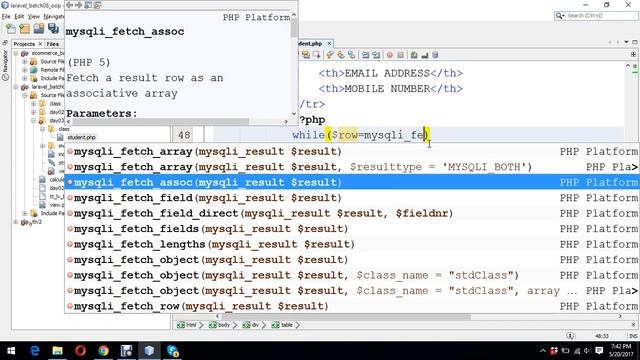
Task: Choose mysqli_fetch_array with only $result suggestion
Action: pos(352,151)
